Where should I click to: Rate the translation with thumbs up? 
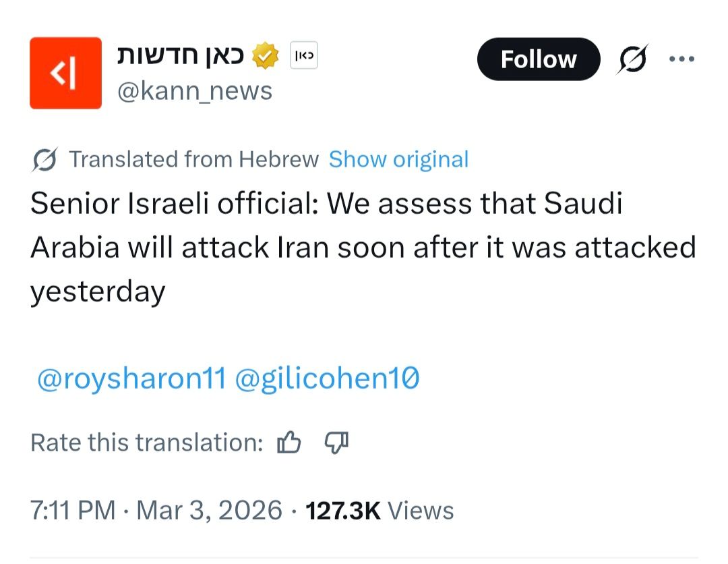point(289,443)
